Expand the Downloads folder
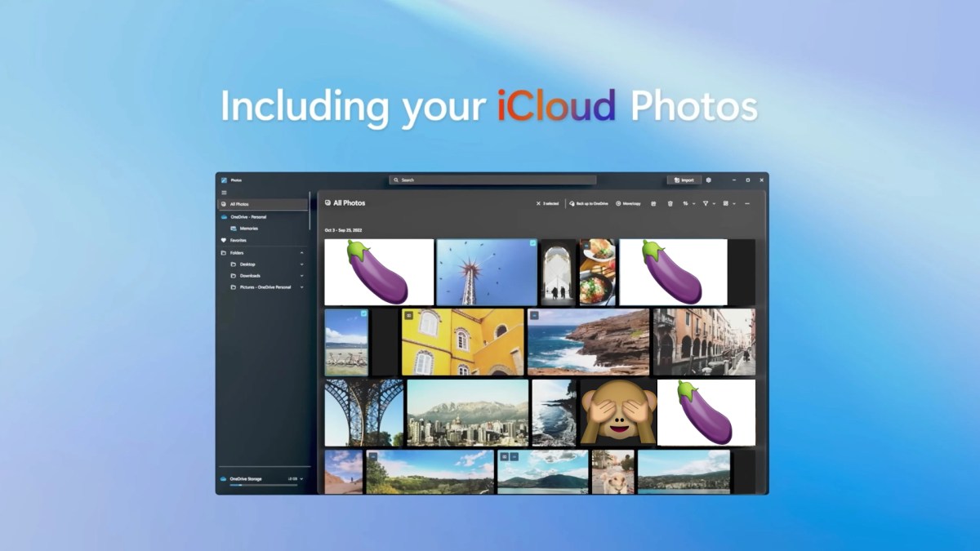Viewport: 980px width, 551px height. [301, 276]
